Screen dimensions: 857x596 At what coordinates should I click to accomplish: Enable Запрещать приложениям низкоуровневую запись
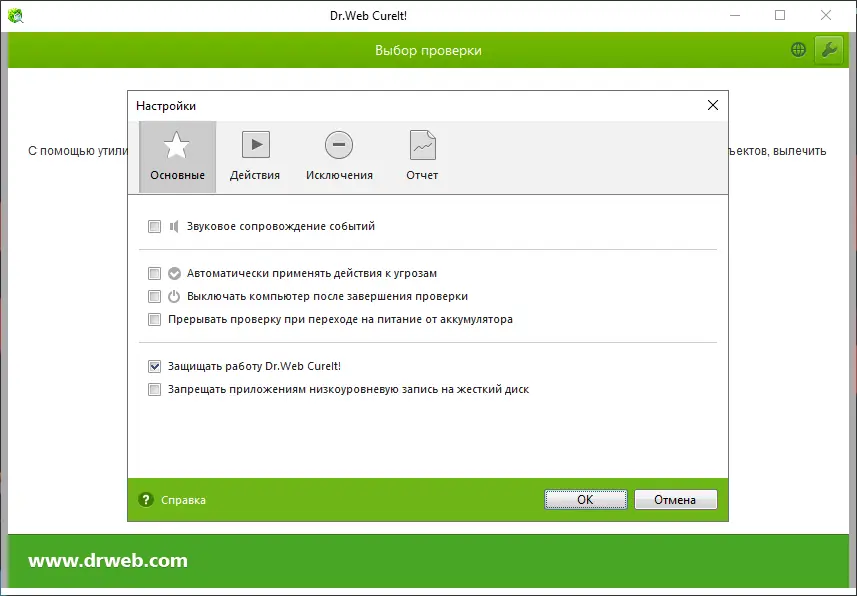pyautogui.click(x=155, y=389)
